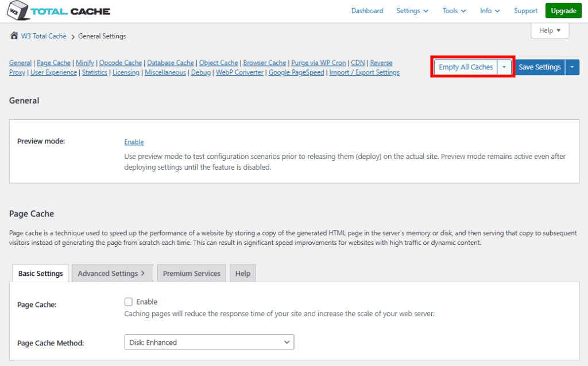The image size is (588, 366).
Task: Jump to Import / Export Settings link
Action: tap(364, 72)
